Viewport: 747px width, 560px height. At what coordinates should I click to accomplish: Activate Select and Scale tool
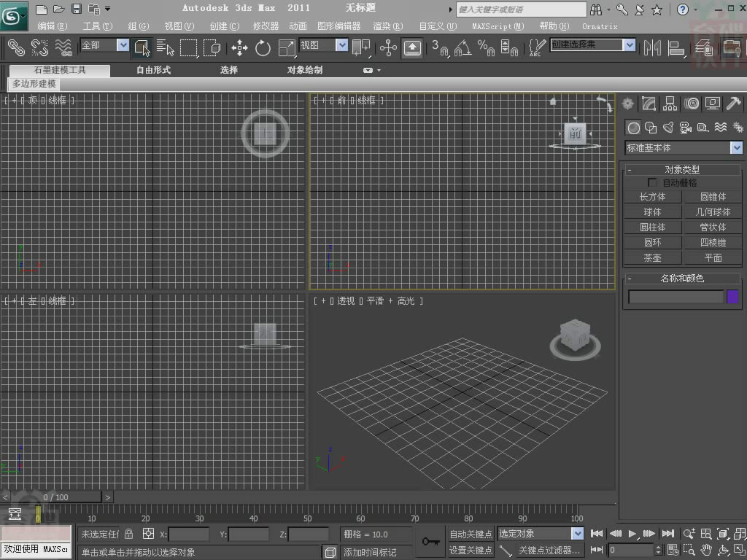coord(286,47)
